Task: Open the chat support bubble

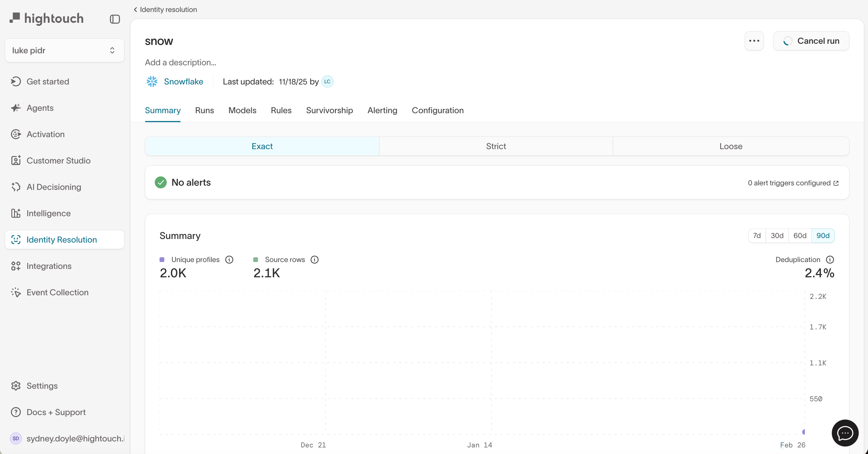Action: click(x=844, y=433)
